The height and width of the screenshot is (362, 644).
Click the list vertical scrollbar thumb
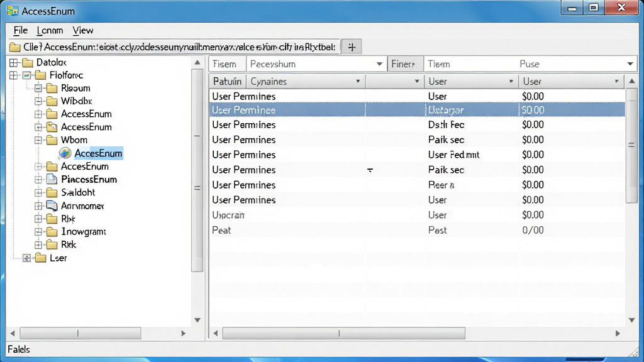631,145
